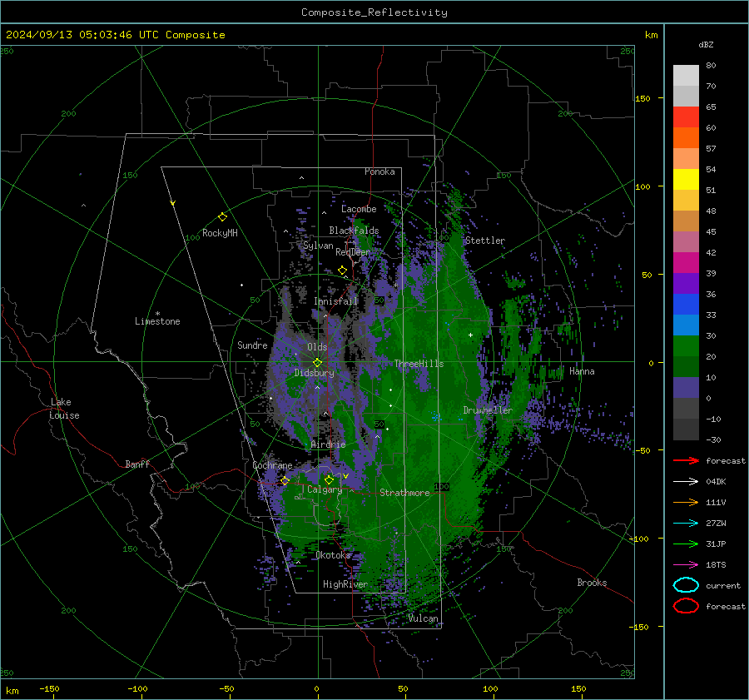Click the cyan current ellipse icon
749x700 pixels.
pyautogui.click(x=686, y=585)
